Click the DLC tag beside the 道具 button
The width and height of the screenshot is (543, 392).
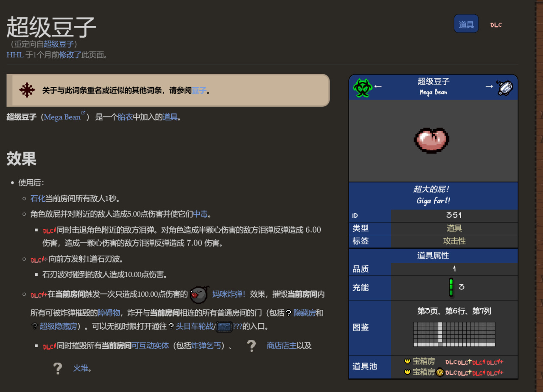click(x=496, y=25)
